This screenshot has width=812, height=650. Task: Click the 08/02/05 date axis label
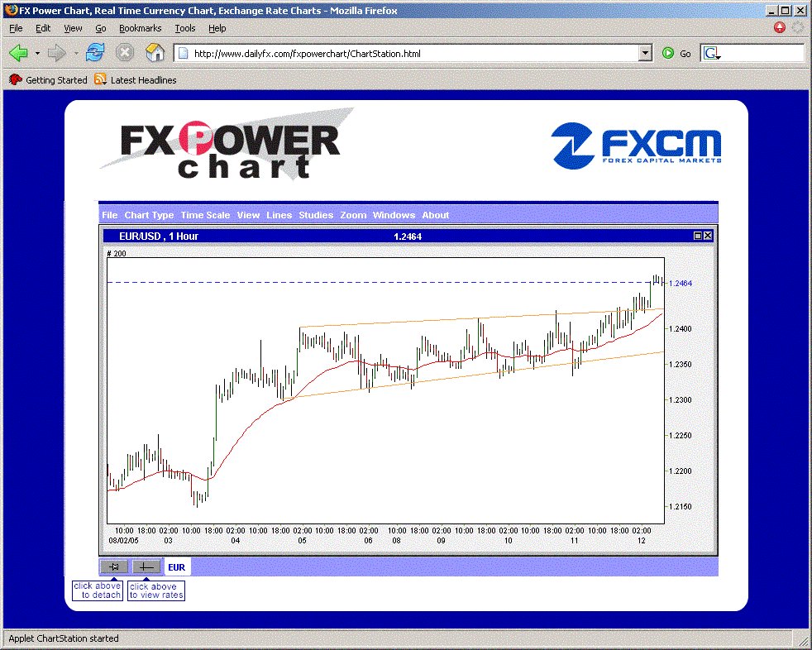click(x=124, y=540)
